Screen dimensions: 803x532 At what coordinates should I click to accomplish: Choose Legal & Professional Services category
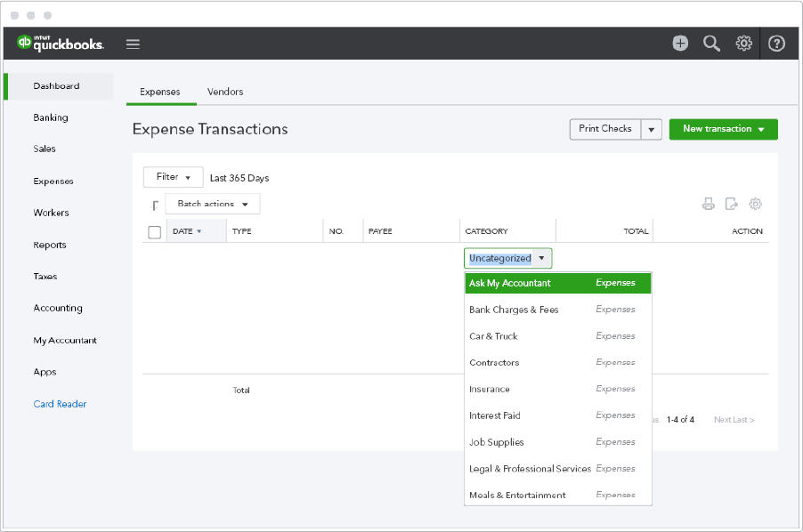click(557, 469)
